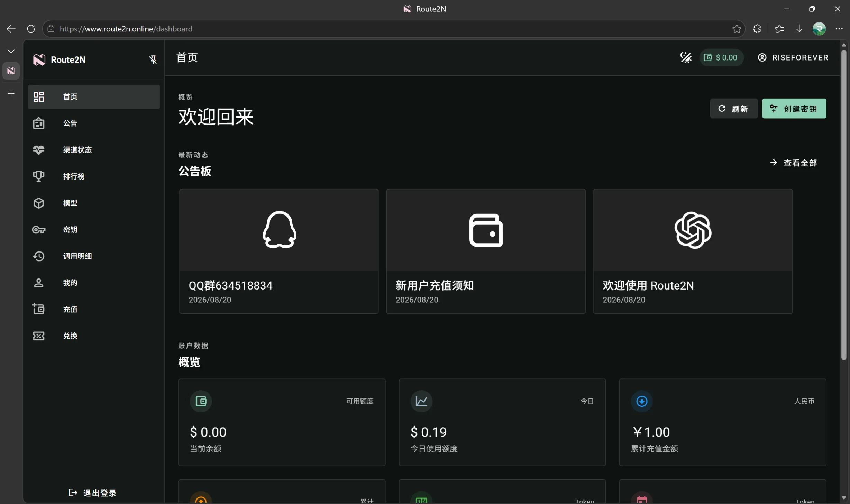Click the wallet icon in 可用额度 card
The width and height of the screenshot is (850, 504).
201,401
